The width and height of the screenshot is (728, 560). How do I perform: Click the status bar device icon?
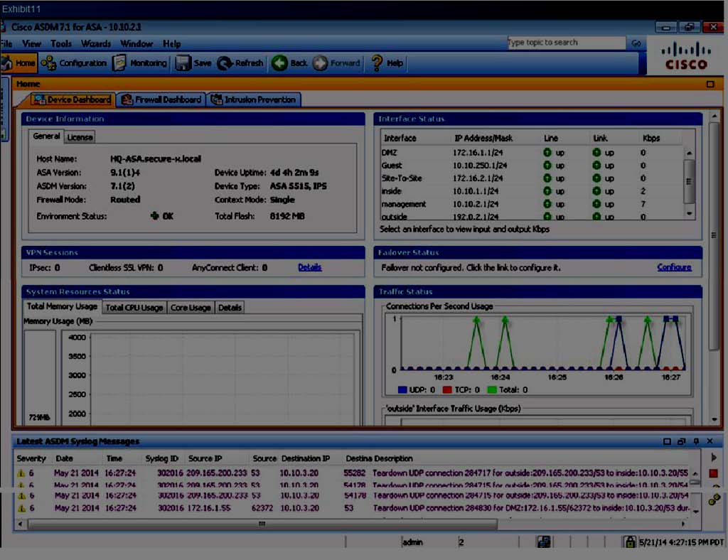click(x=543, y=542)
